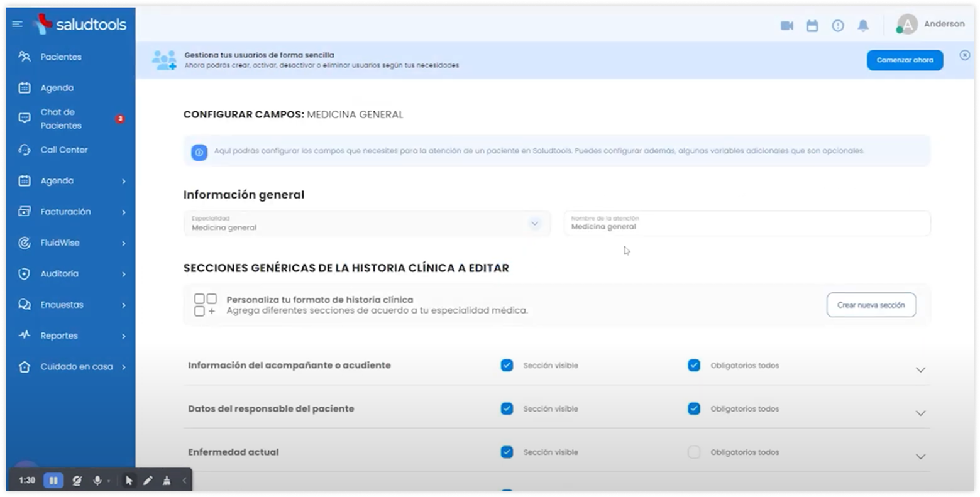Toggle the recorder microphone icon

(97, 481)
